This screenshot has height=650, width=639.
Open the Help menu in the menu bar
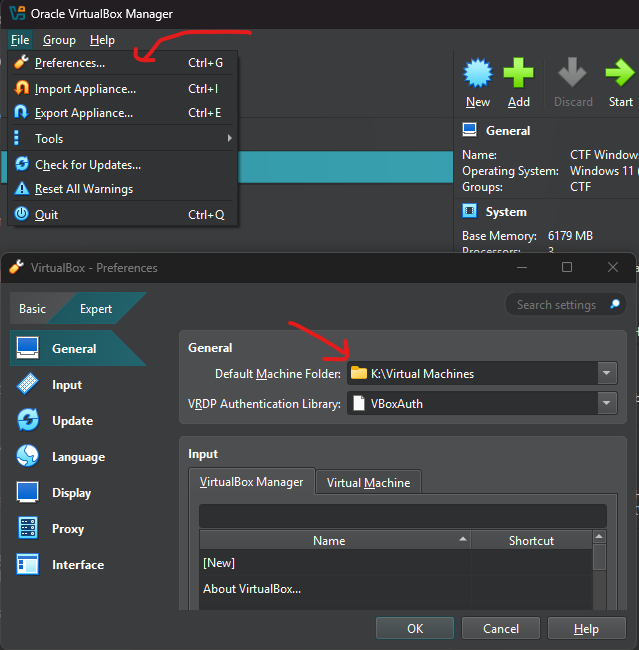[102, 40]
